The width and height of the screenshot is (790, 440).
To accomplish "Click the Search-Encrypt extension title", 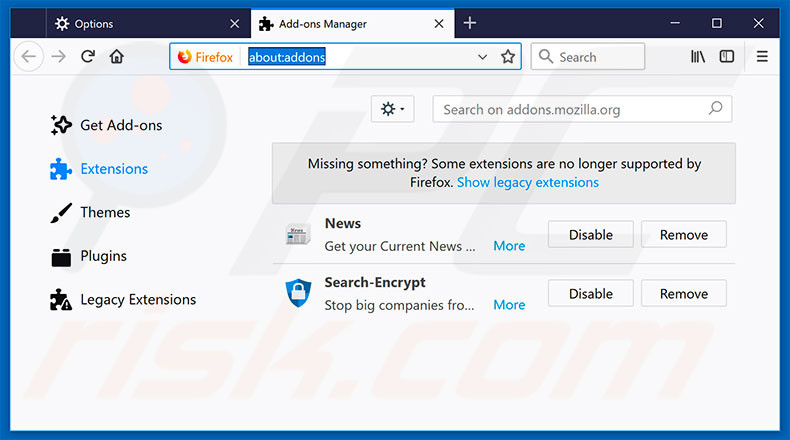I will click(375, 282).
